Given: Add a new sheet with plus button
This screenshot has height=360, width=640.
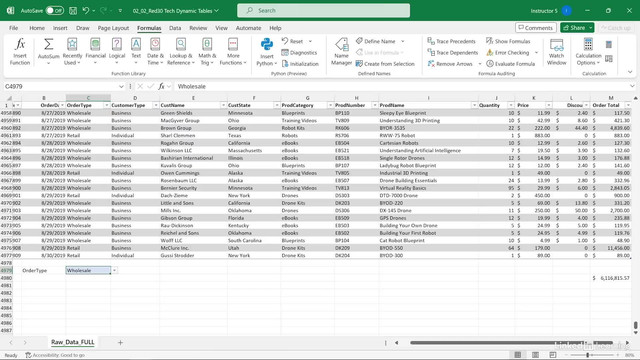Looking at the screenshot, I should [x=120, y=342].
